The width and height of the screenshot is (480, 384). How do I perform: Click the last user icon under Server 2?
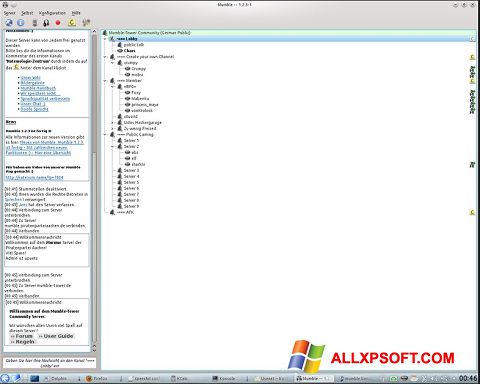coord(127,165)
